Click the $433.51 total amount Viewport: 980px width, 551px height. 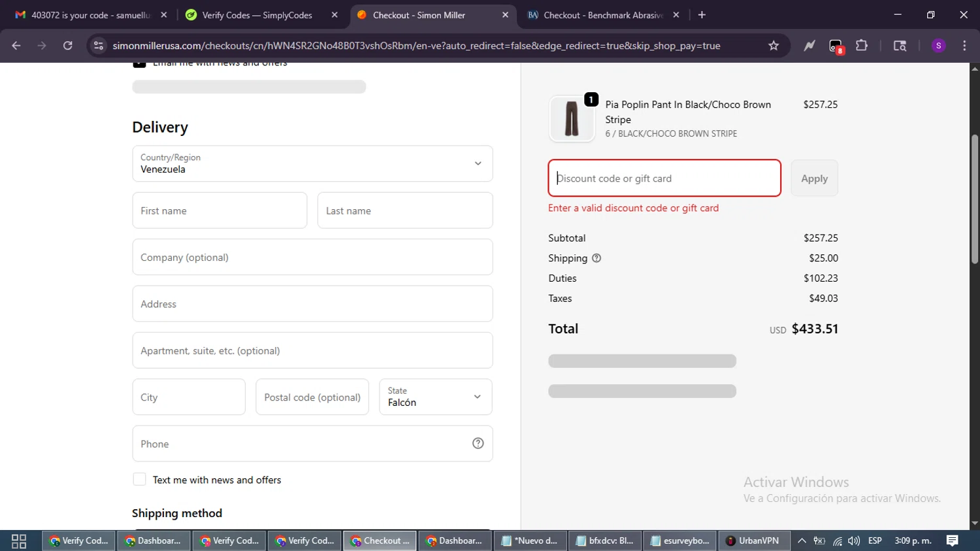[x=815, y=329]
